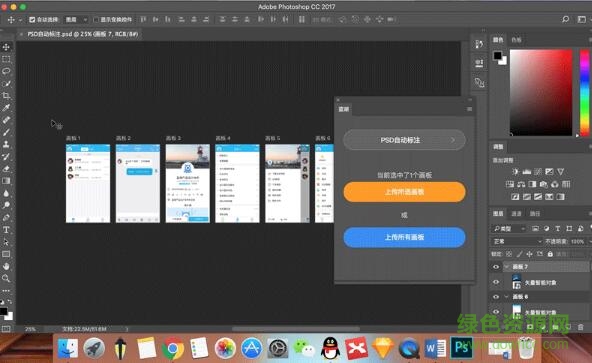Image resolution: width=592 pixels, height=363 pixels.
Task: Expand the PSD自动标注 chevron
Action: click(453, 140)
